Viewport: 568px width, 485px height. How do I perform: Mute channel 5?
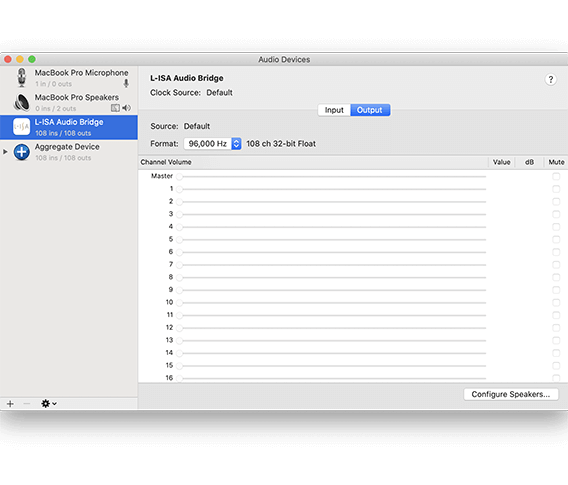pyautogui.click(x=556, y=239)
